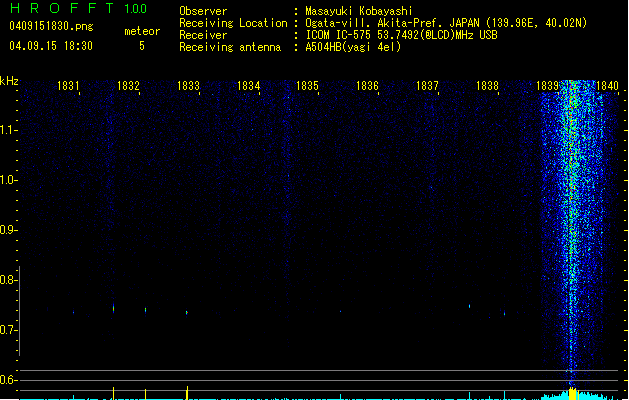
Task: Click time marker 1837
Action: coord(427,86)
